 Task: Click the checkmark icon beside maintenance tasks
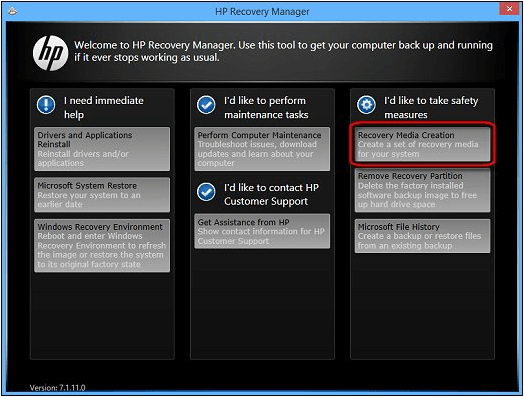point(206,105)
